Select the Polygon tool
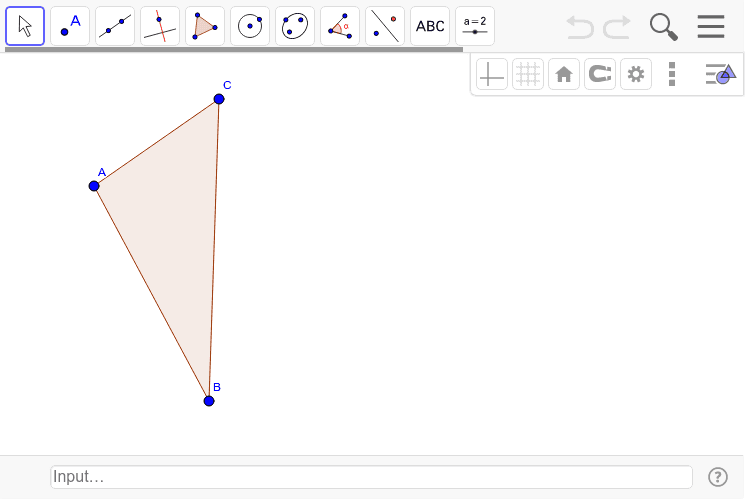 (205, 26)
